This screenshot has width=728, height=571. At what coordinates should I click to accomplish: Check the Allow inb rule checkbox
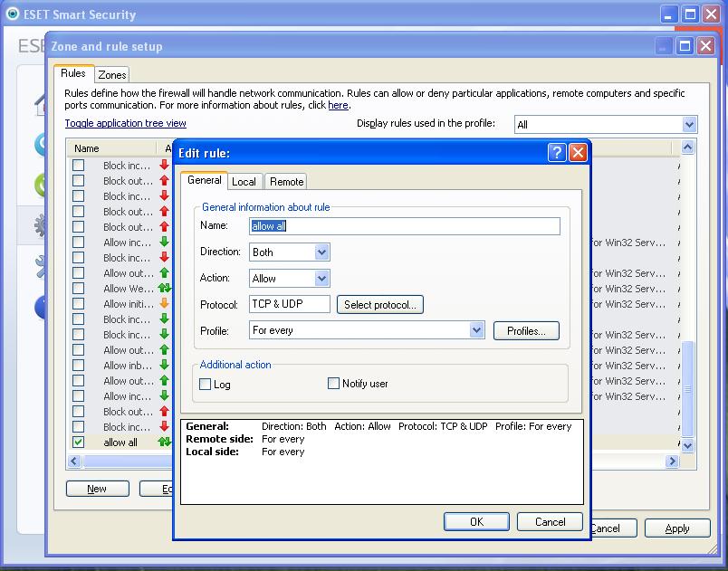(x=79, y=365)
